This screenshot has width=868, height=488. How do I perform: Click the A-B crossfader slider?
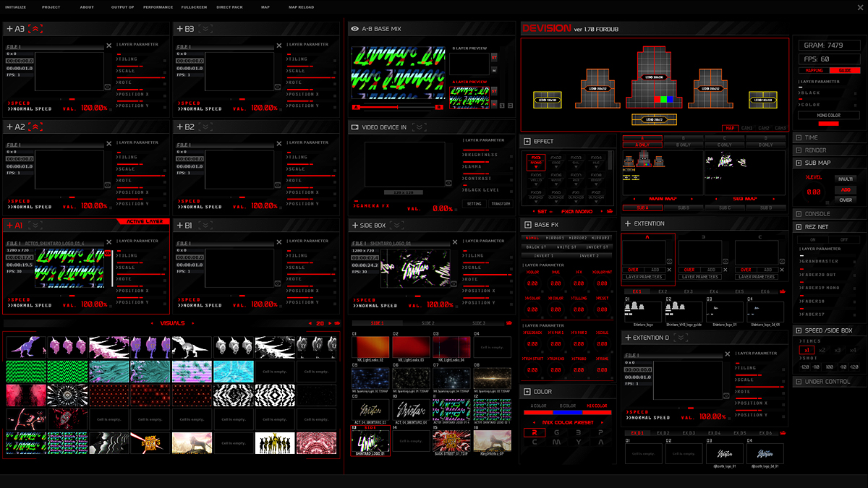point(398,107)
